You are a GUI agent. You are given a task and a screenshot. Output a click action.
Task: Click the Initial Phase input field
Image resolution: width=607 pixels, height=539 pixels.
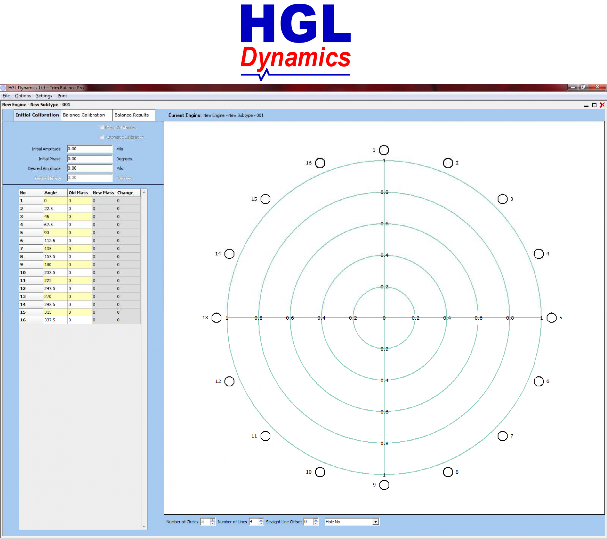click(x=89, y=159)
